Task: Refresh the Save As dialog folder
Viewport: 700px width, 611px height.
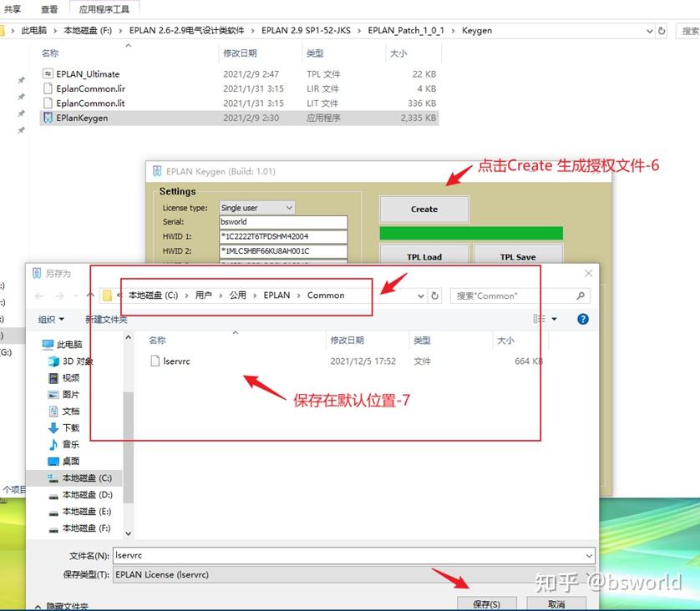Action: point(435,295)
